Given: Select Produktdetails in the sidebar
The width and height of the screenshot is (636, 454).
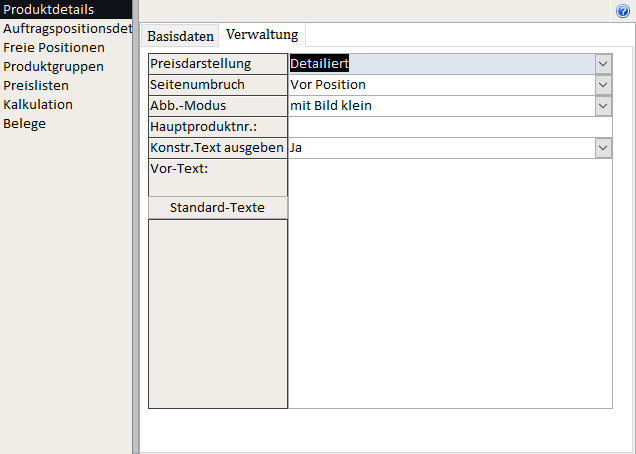Looking at the screenshot, I should [x=48, y=9].
